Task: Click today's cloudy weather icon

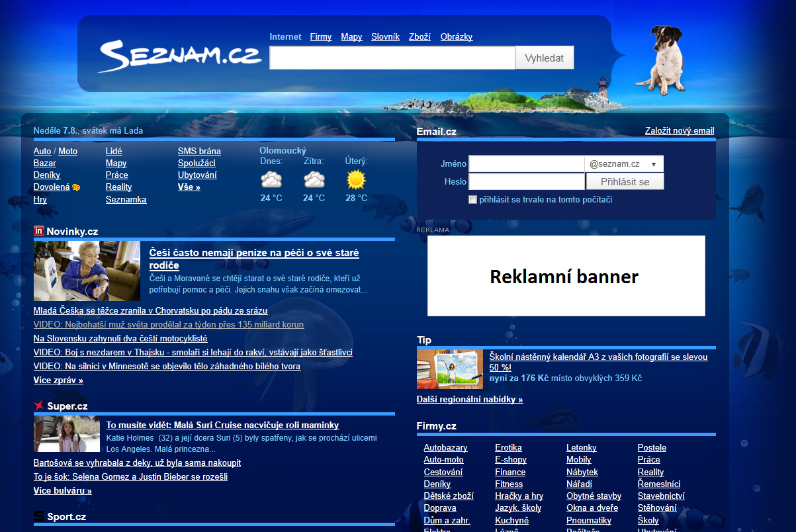Action: 271,179
